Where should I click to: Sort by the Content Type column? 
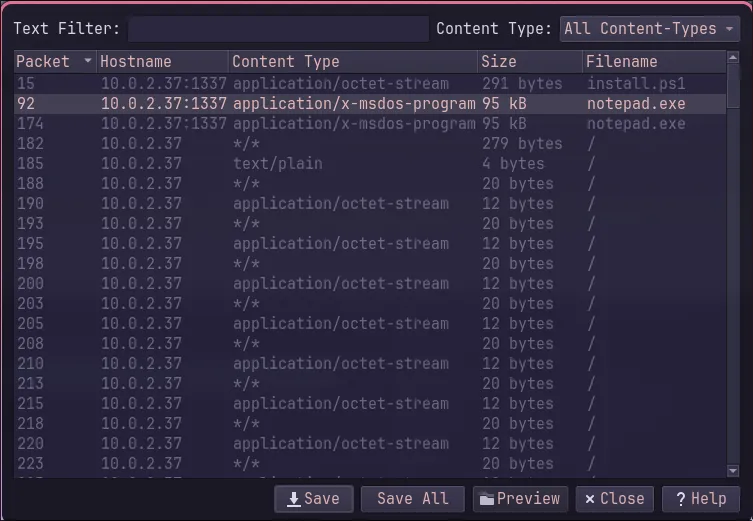click(x=353, y=61)
